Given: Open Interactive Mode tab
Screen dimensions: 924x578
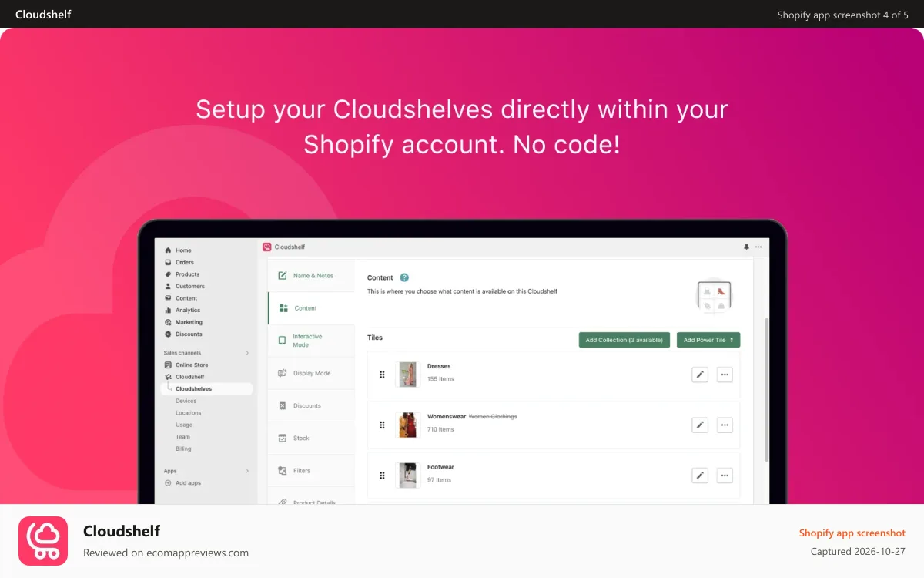Looking at the screenshot, I should pos(311,341).
